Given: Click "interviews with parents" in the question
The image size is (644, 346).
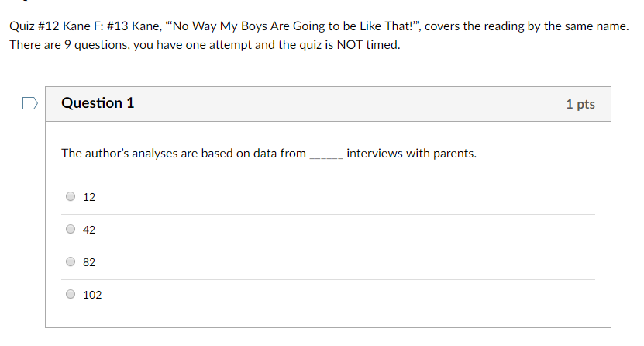Looking at the screenshot, I should (x=412, y=154).
